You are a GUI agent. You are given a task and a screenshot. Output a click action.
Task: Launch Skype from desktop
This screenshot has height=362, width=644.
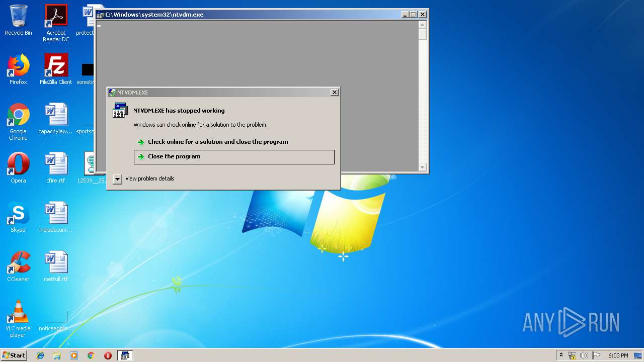pyautogui.click(x=18, y=217)
